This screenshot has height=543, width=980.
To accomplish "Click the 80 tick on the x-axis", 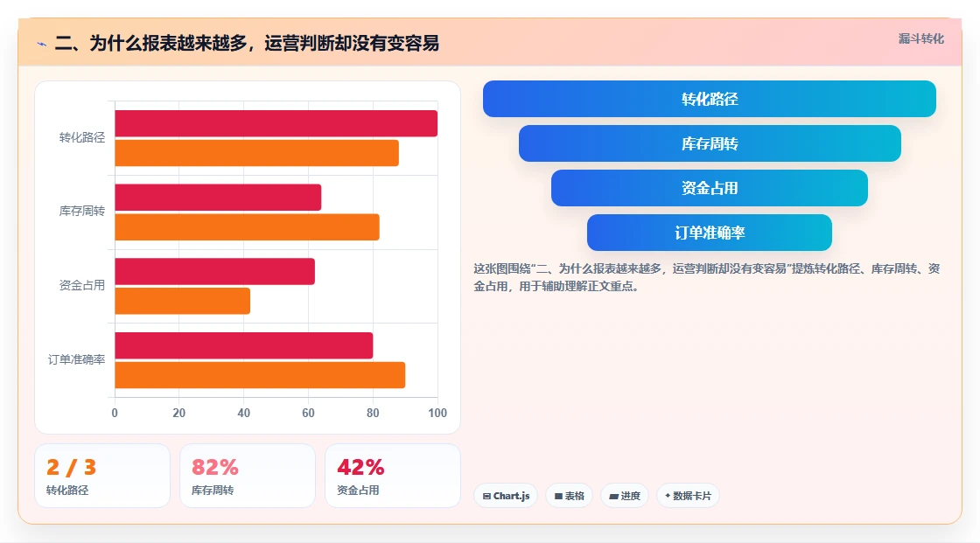I will tap(373, 413).
